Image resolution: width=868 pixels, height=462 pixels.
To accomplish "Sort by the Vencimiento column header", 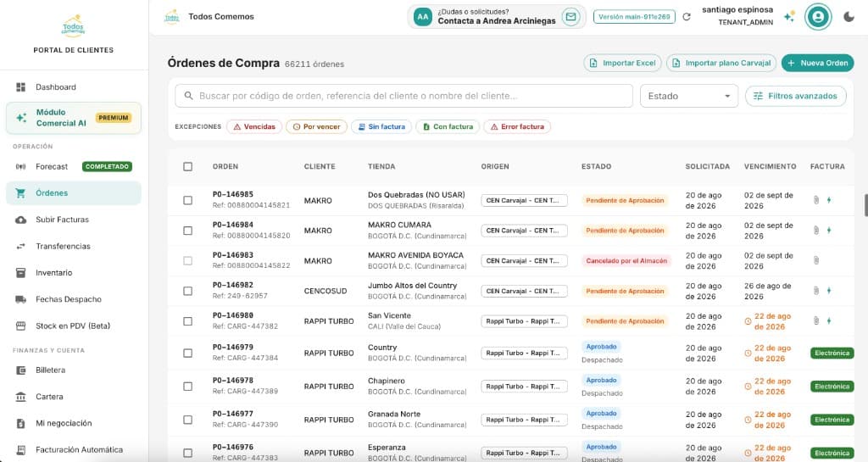I will pos(770,166).
